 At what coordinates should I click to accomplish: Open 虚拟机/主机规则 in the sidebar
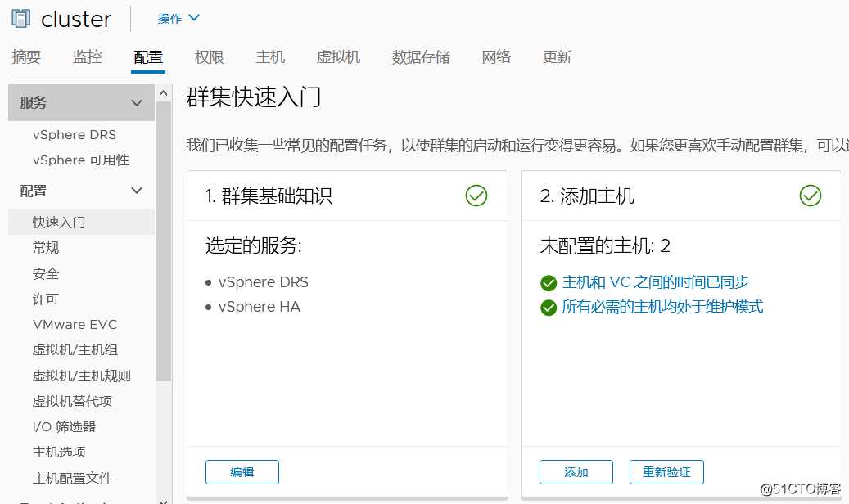click(81, 376)
